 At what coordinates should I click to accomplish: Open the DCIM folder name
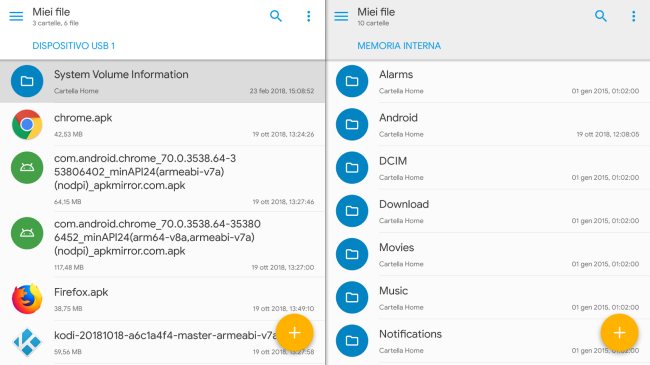point(393,161)
